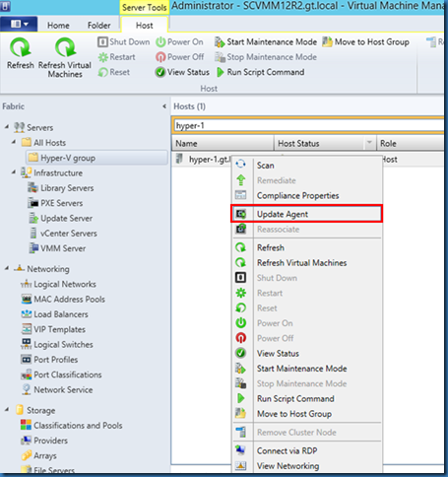Sort by the Role column header

pyautogui.click(x=411, y=143)
